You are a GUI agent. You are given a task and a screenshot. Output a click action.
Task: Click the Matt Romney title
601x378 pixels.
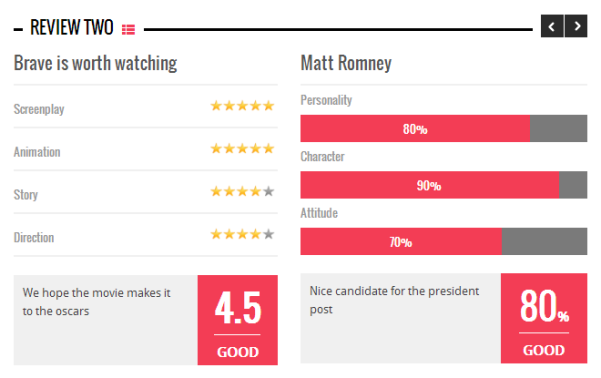pos(346,63)
